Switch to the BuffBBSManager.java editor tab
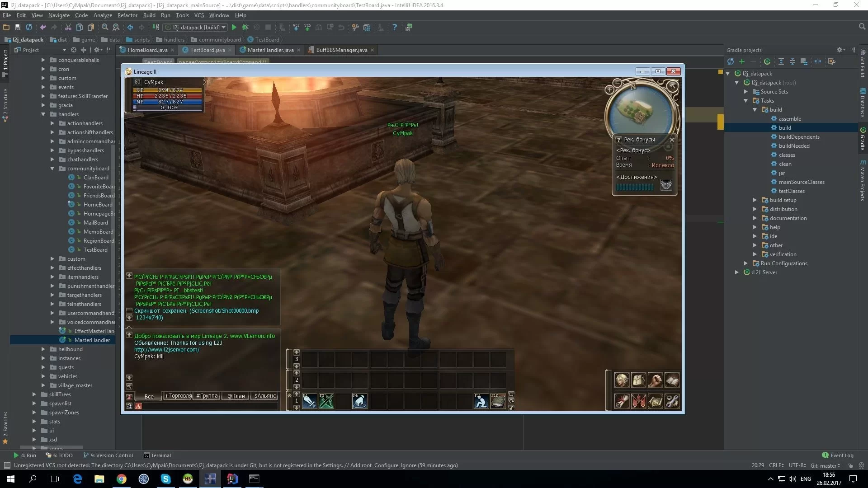This screenshot has width=868, height=488. (x=341, y=50)
